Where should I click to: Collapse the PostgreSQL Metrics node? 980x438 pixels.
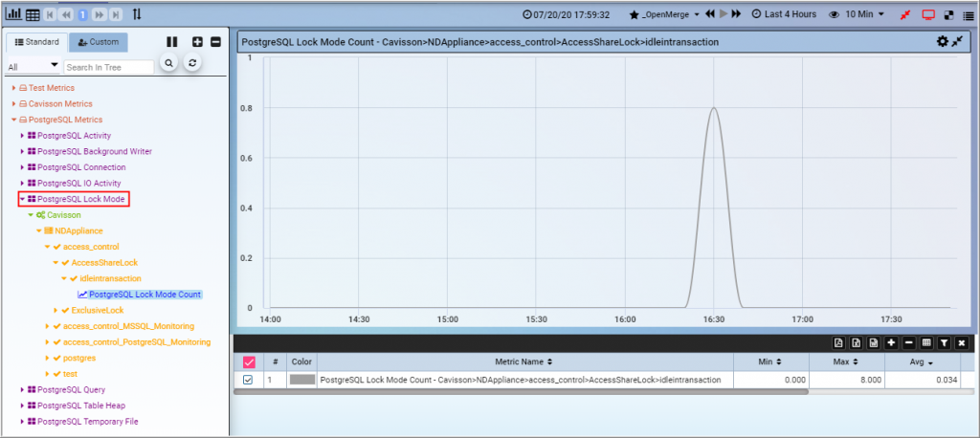point(13,120)
